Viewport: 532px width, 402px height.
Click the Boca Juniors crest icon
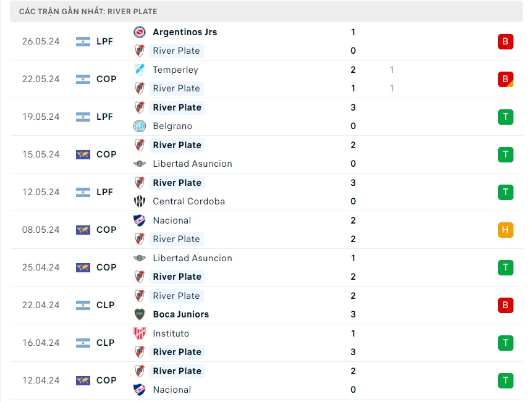pyautogui.click(x=140, y=314)
